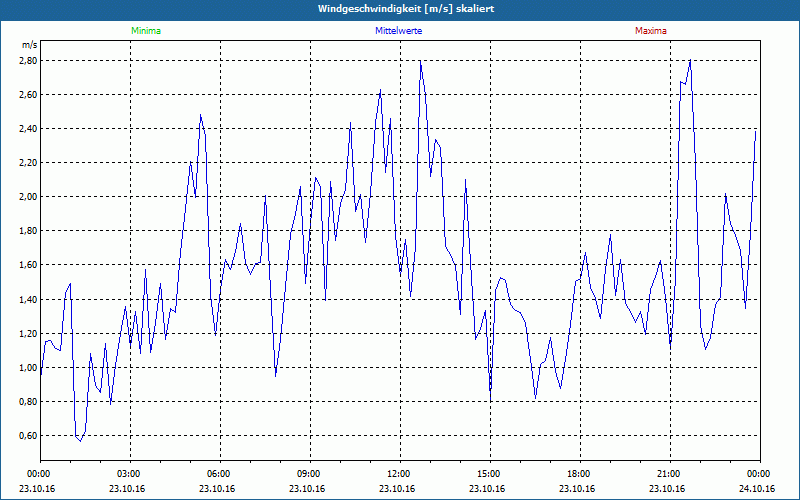The height and width of the screenshot is (500, 800).
Task: Select the 1,20 y-axis value
Action: [29, 334]
